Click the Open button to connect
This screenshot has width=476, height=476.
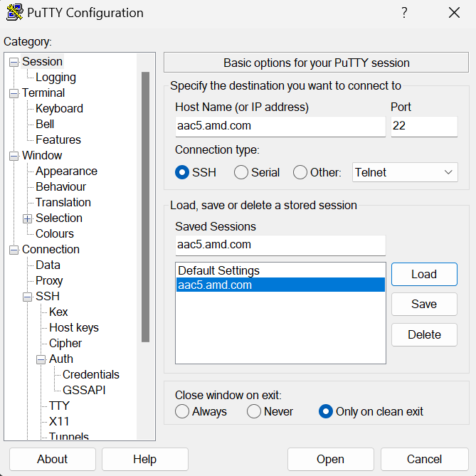point(331,460)
